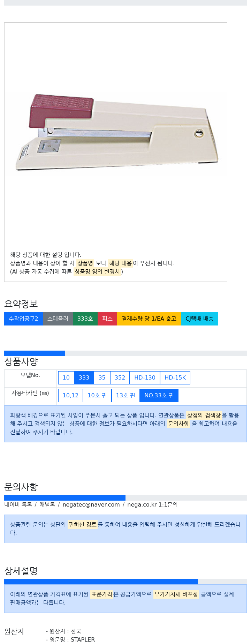Pick the 10호 핀 option
Image resolution: width=251 pixels, height=644 pixels.
pos(97,396)
